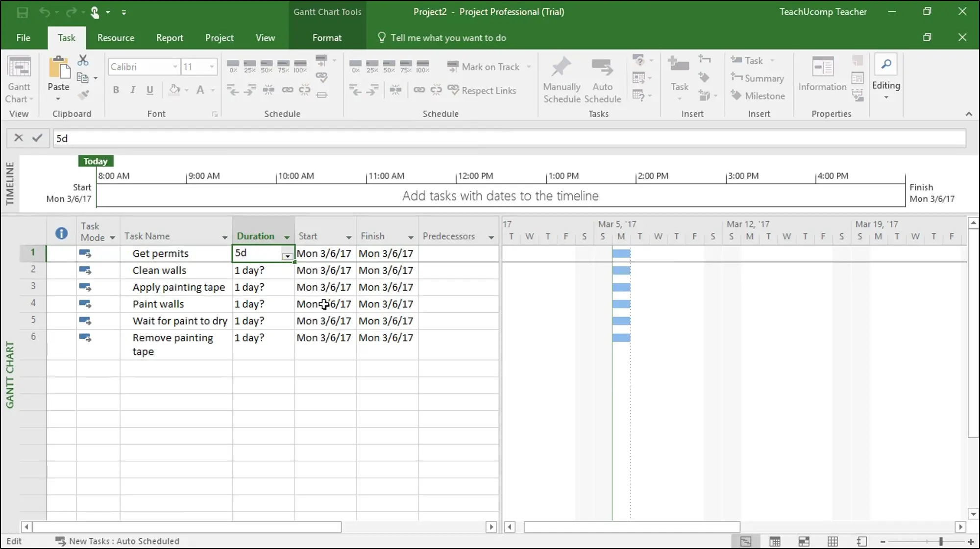Viewport: 980px width, 549px height.
Task: Switch to the Resource tab
Action: tap(116, 38)
